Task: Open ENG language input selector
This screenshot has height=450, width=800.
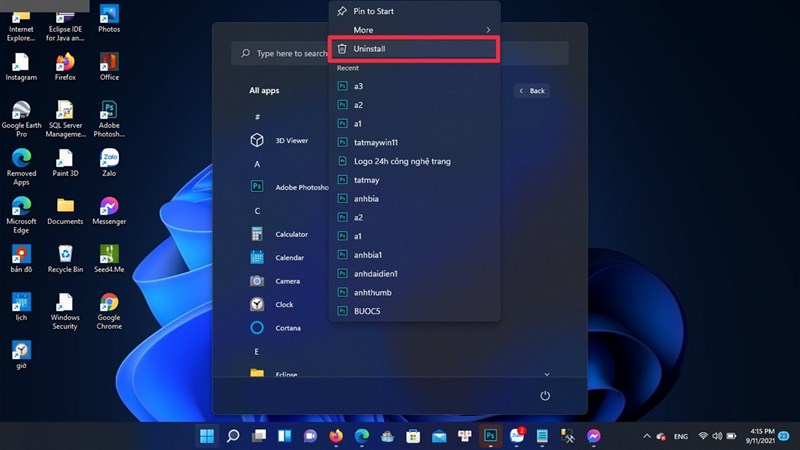Action: click(x=679, y=436)
